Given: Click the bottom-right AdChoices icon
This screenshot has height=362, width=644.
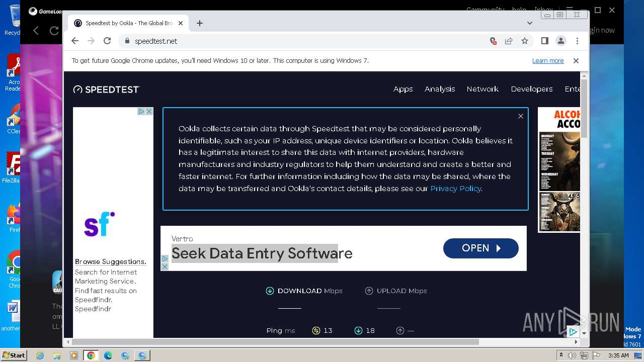Looking at the screenshot, I should tap(573, 332).
